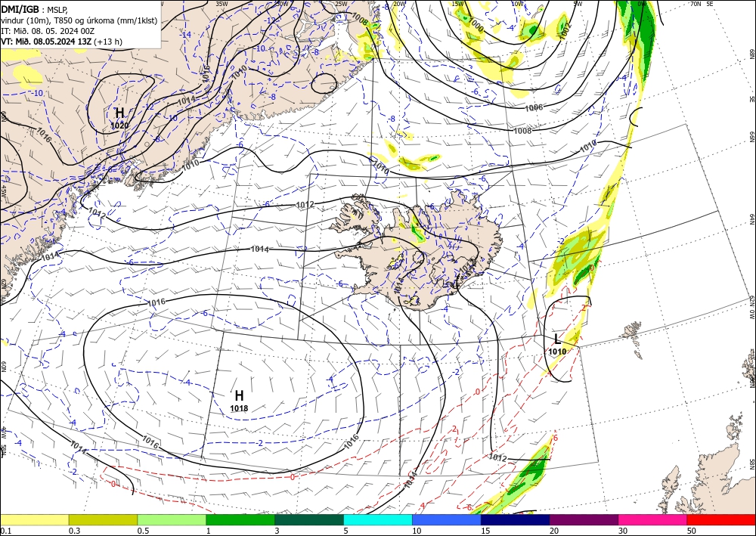The width and height of the screenshot is (756, 536).
Task: Click the legend value "20"
Action: [x=554, y=531]
